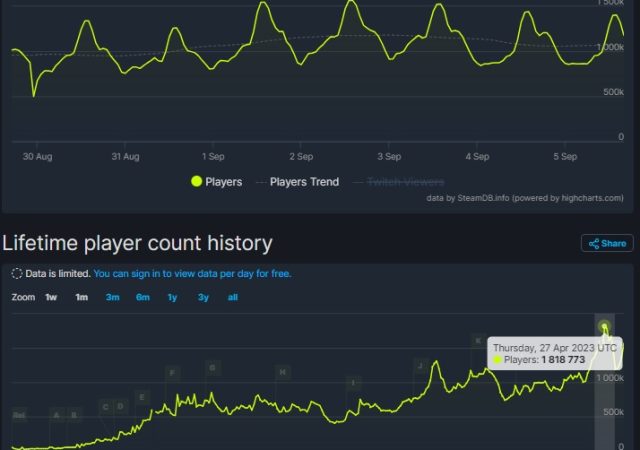Click the F event flag on chart
Screen dimensions: 640x450
[172, 373]
